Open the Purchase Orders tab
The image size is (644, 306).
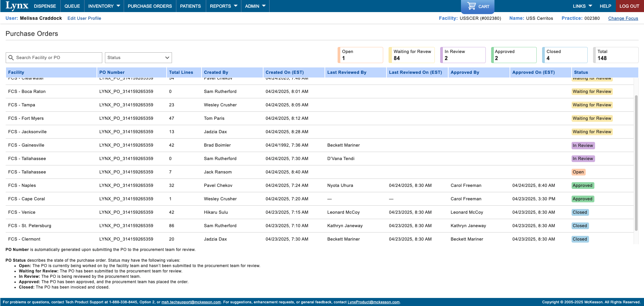point(150,6)
